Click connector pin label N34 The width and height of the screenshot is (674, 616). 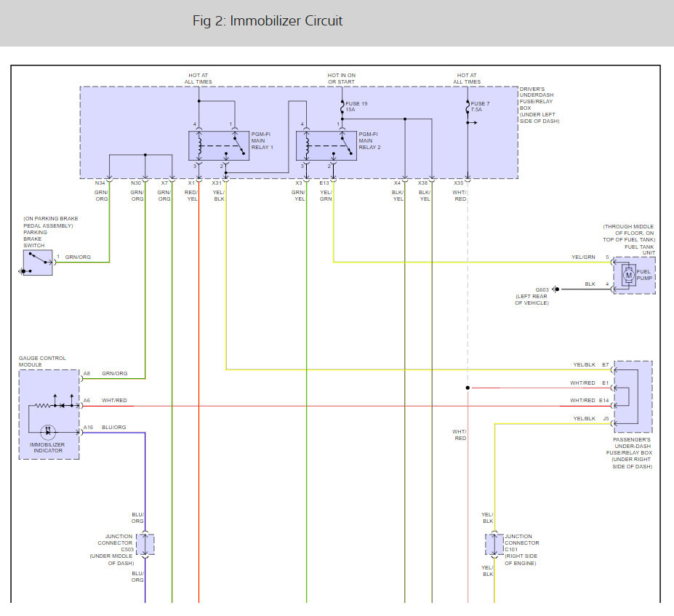[x=100, y=183]
